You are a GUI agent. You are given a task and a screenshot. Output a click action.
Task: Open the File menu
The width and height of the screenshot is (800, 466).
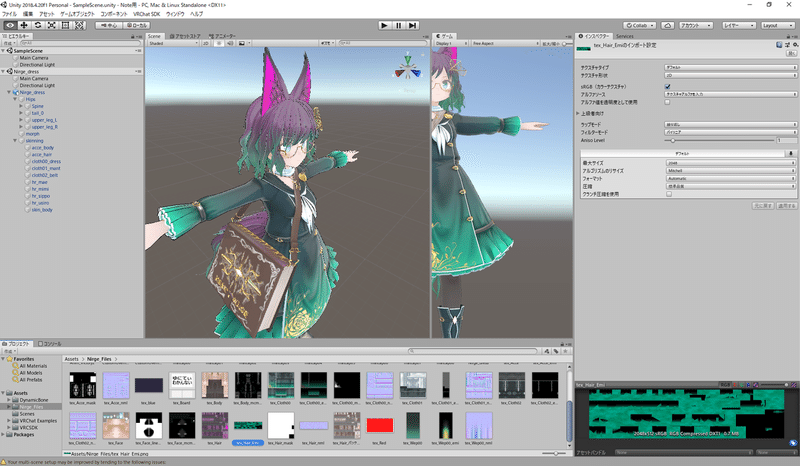point(9,14)
